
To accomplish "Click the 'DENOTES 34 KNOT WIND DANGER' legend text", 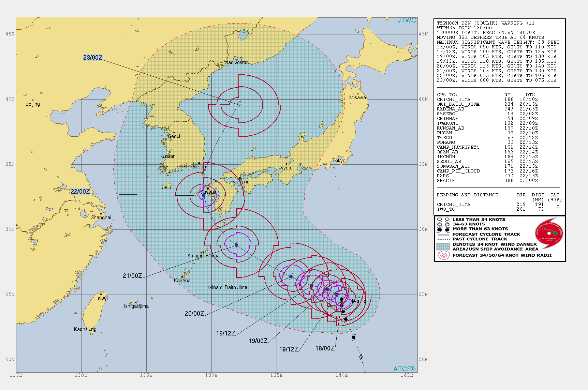I will click(495, 244).
